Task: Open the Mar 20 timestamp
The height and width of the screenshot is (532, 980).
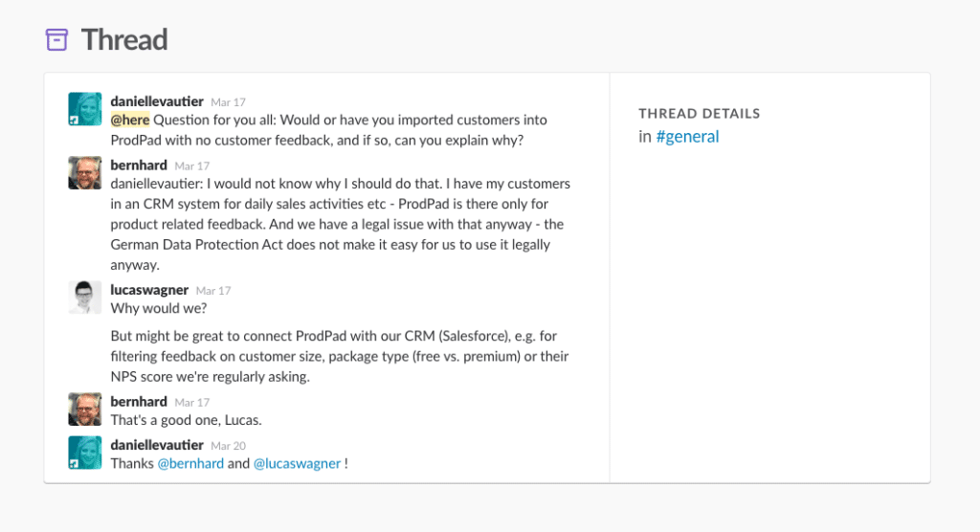Action: (228, 446)
